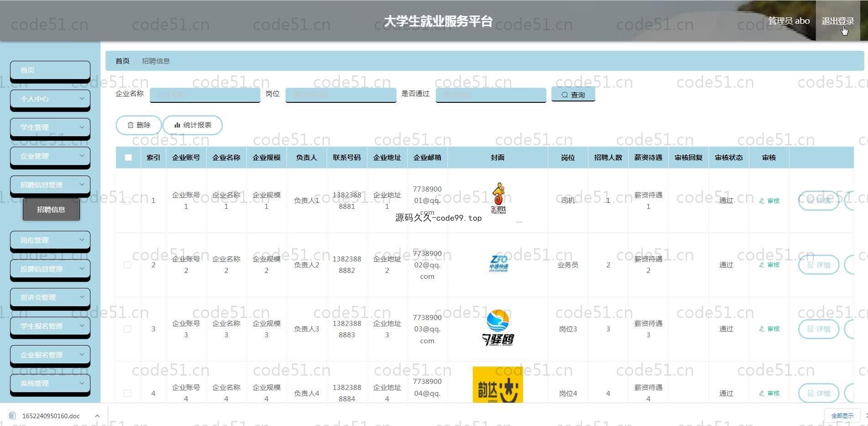The width and height of the screenshot is (868, 426).
Task: Focus the 企业名称 search input field
Action: 205,95
